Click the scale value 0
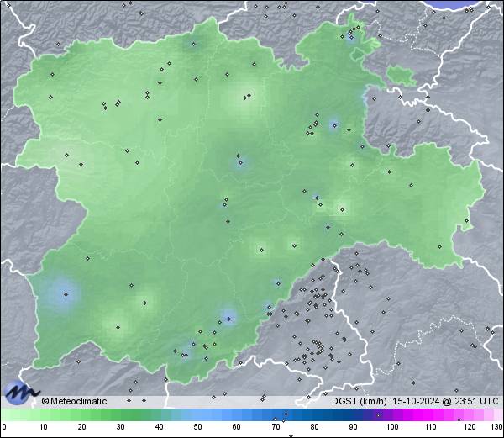The width and height of the screenshot is (504, 438). click(x=4, y=427)
